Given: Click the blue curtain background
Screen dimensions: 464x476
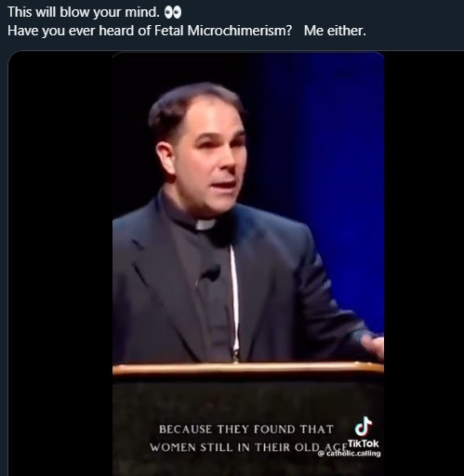Looking at the screenshot, I should click(341, 186).
